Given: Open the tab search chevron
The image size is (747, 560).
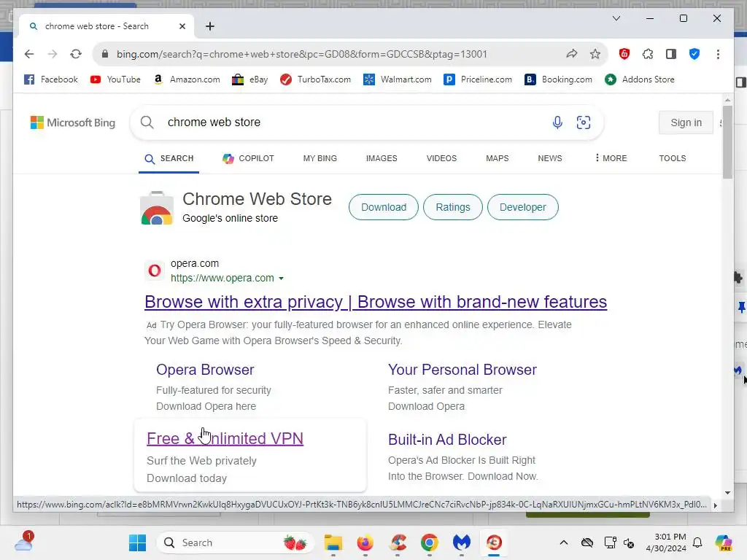Looking at the screenshot, I should click(616, 18).
